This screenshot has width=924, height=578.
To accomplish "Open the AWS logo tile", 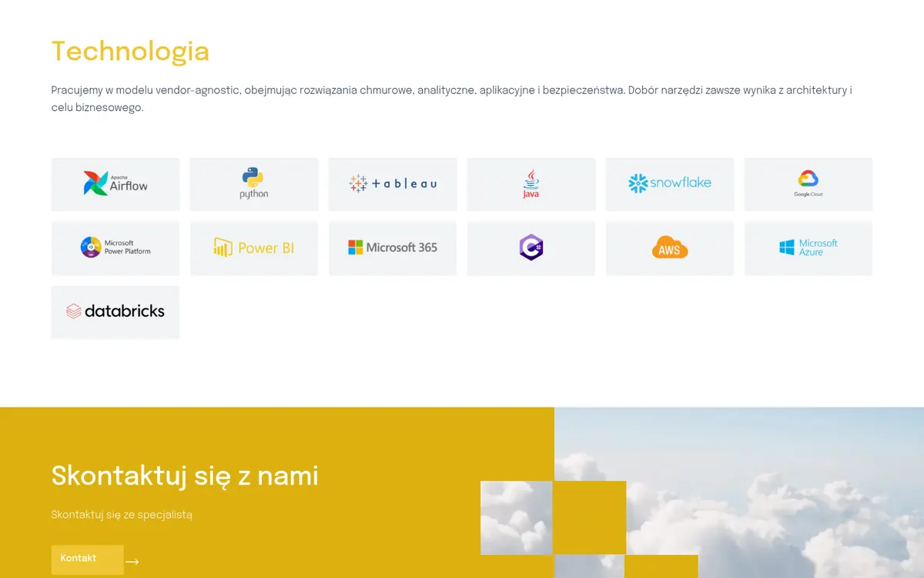I will [x=670, y=248].
